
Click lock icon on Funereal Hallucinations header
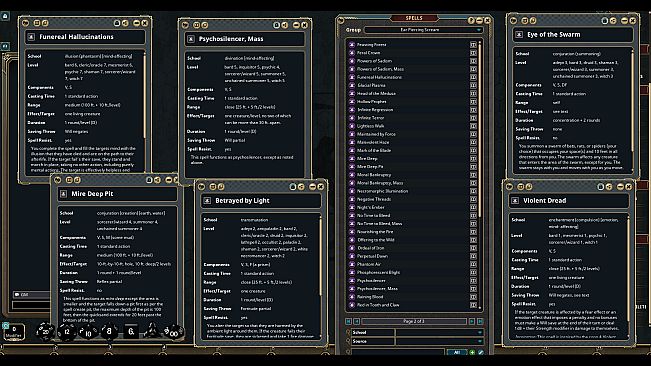pyautogui.click(x=117, y=23)
